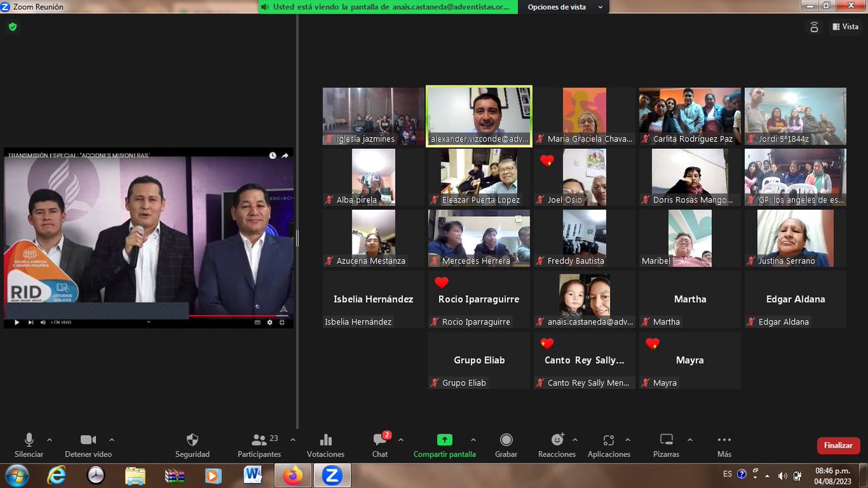Open Votaciones polls
This screenshot has width=868, height=488.
point(325,445)
